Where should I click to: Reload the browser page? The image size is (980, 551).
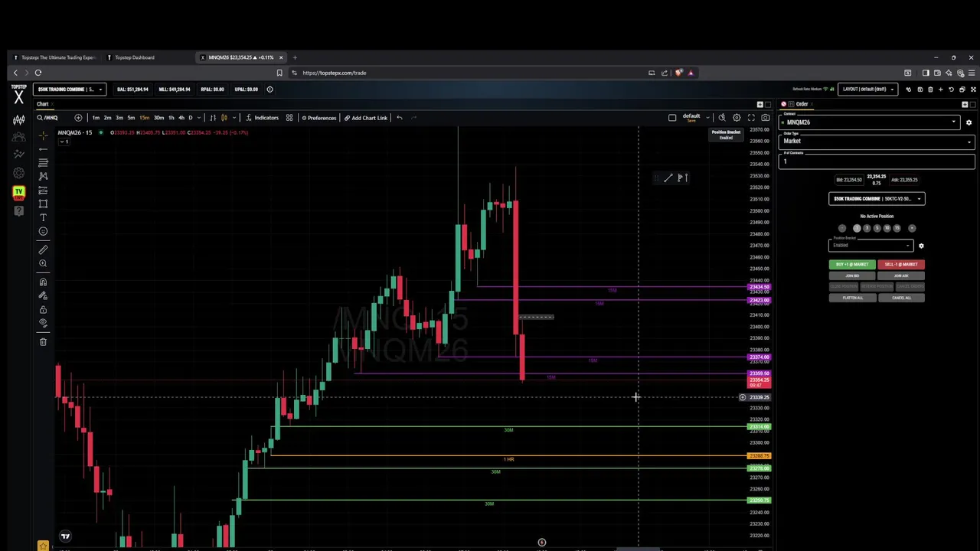point(38,73)
